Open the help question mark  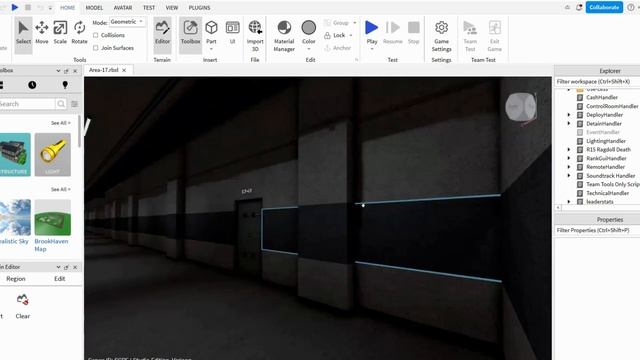(631, 7)
